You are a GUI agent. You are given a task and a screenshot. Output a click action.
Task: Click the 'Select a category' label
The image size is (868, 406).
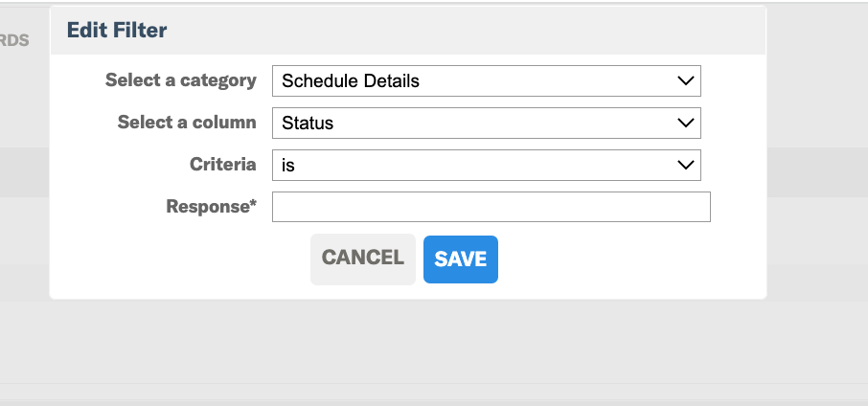[180, 80]
